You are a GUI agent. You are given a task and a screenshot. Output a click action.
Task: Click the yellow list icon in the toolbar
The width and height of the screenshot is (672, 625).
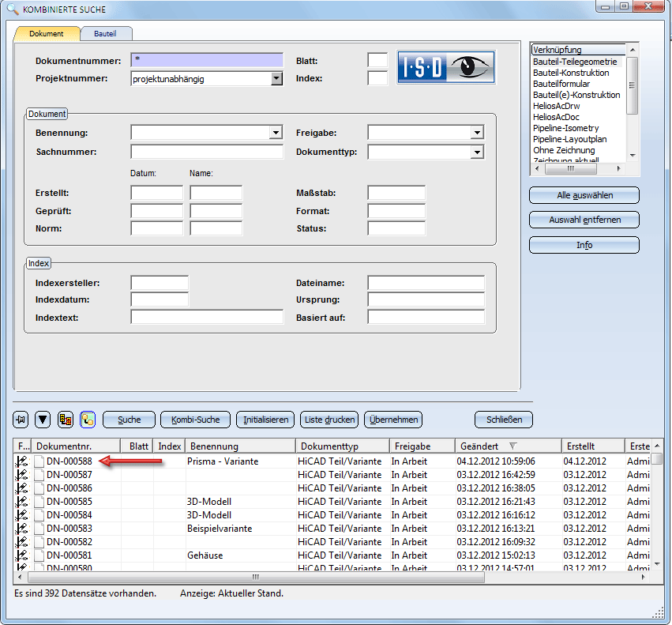coord(66,420)
